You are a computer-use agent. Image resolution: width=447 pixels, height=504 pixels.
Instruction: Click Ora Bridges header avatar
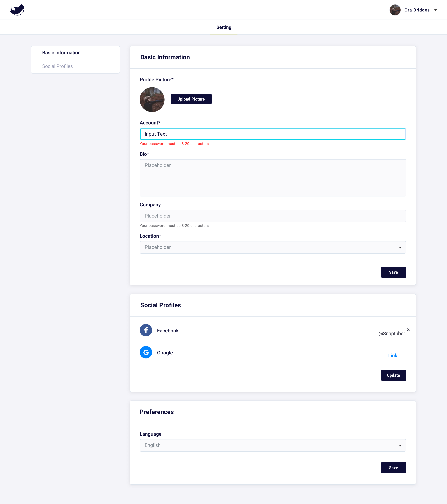coord(395,10)
